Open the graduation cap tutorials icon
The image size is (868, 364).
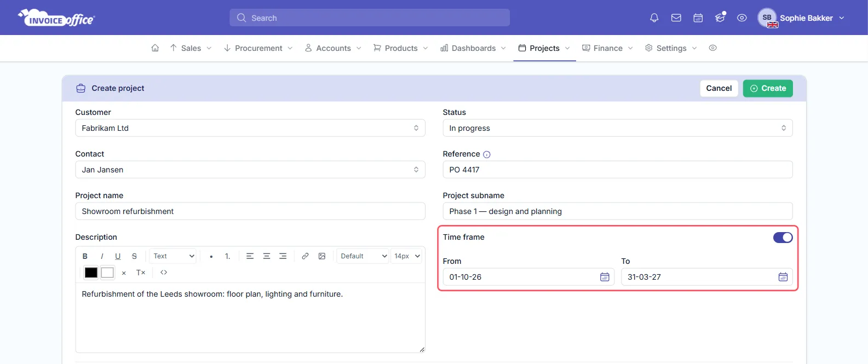720,18
